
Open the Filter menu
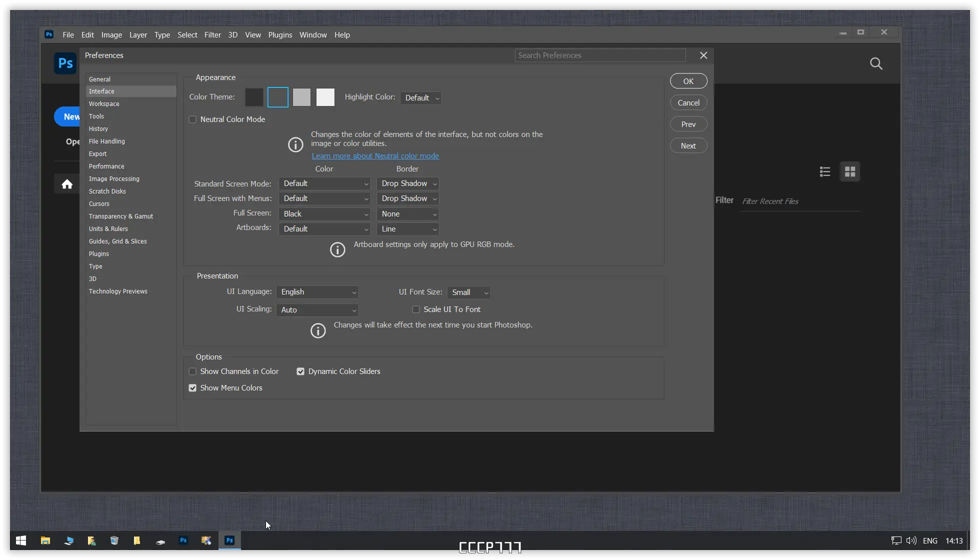point(212,35)
